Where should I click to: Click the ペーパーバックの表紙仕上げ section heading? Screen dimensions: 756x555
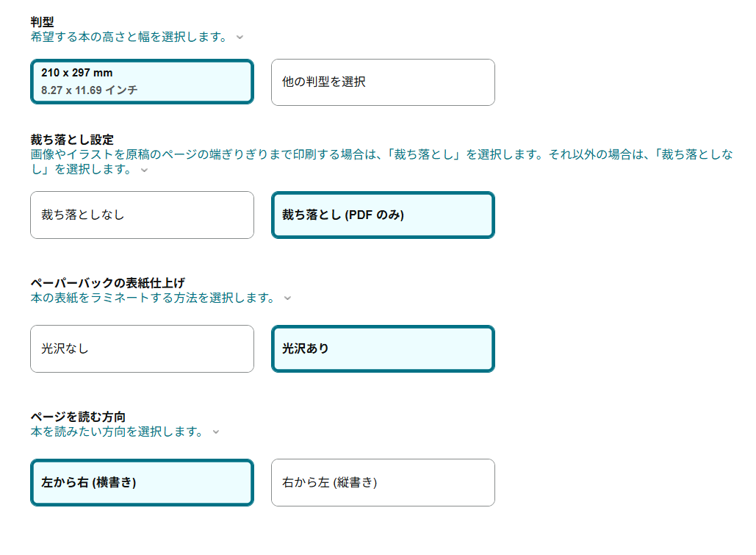tap(107, 283)
